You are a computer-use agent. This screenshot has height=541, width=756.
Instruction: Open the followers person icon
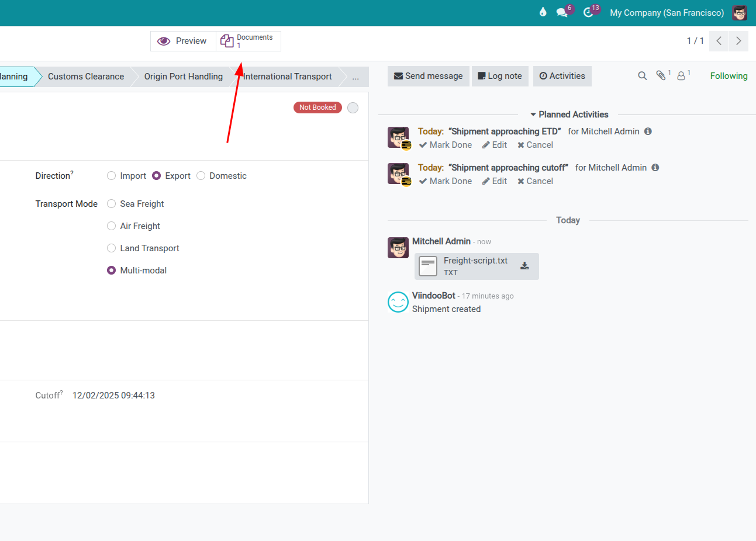(681, 76)
